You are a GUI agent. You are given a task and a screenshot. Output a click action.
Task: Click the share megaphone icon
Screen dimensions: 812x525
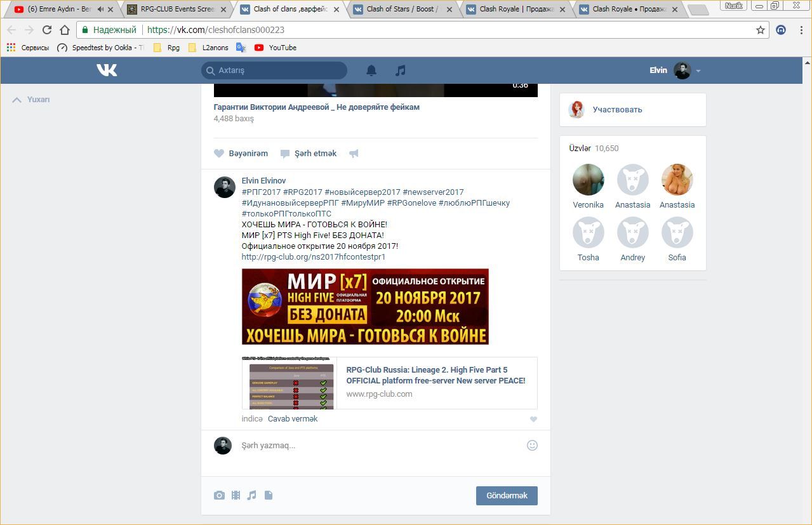[x=354, y=154]
